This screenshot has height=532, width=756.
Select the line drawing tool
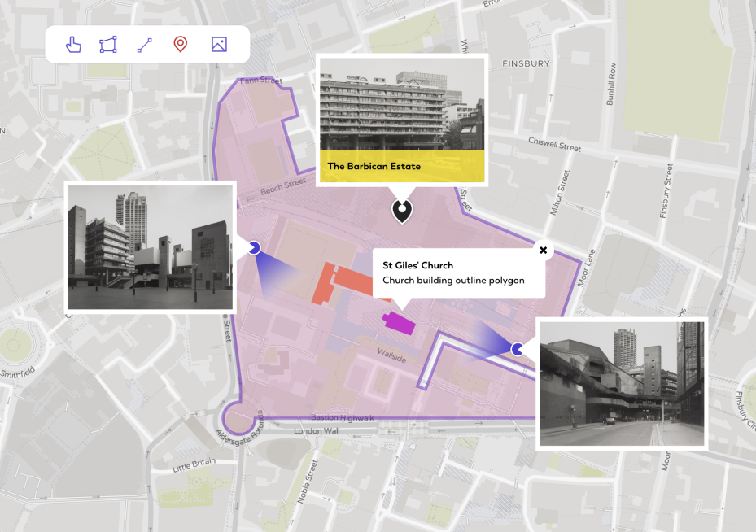[145, 45]
